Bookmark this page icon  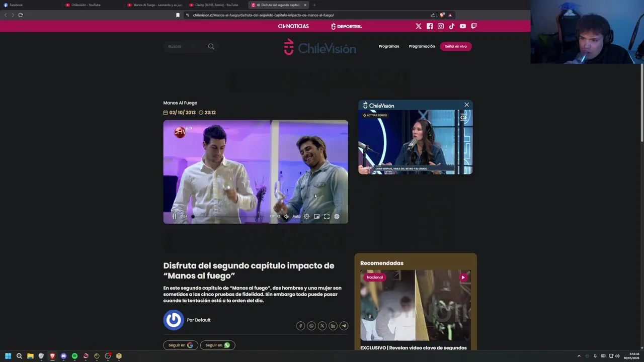point(178,15)
